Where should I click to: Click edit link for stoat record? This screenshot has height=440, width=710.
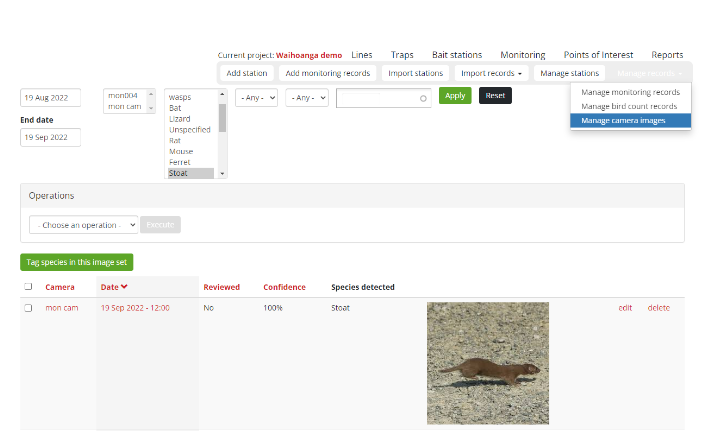[625, 308]
